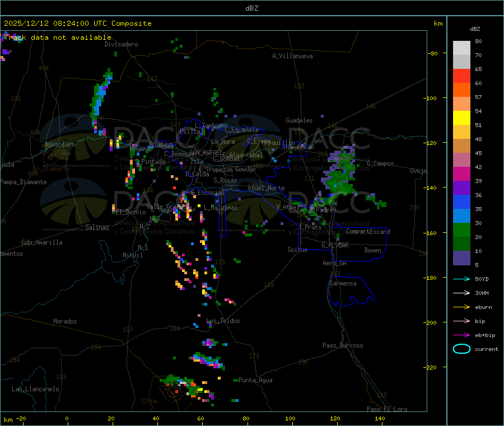Click the UTC Composite timestamp text

[78, 24]
